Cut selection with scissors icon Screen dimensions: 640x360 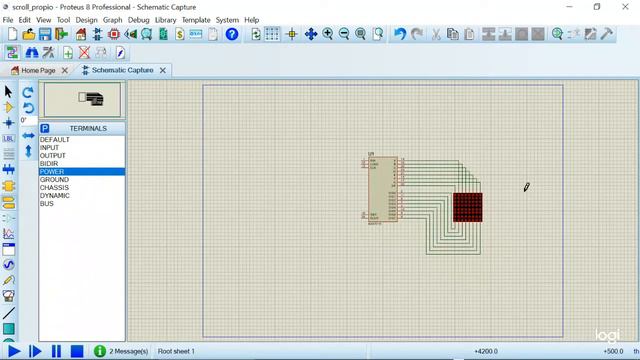pyautogui.click(x=436, y=34)
